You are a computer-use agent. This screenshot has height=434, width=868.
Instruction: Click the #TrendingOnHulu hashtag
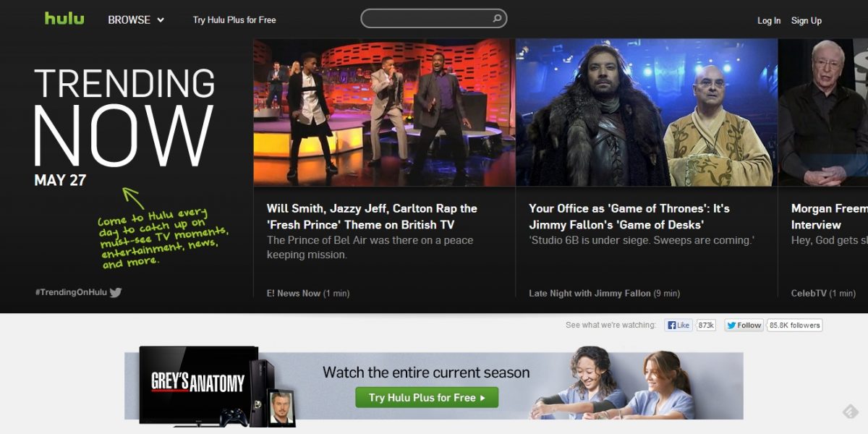(x=71, y=292)
